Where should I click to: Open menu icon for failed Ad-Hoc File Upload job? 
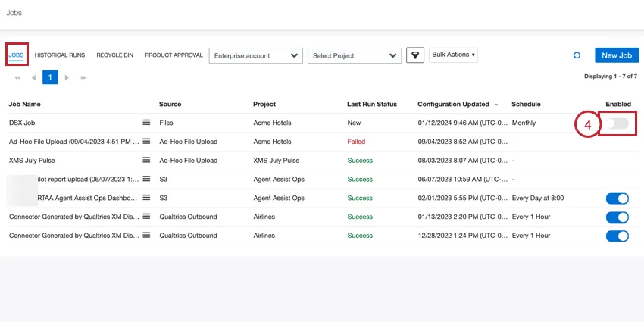[x=146, y=141]
